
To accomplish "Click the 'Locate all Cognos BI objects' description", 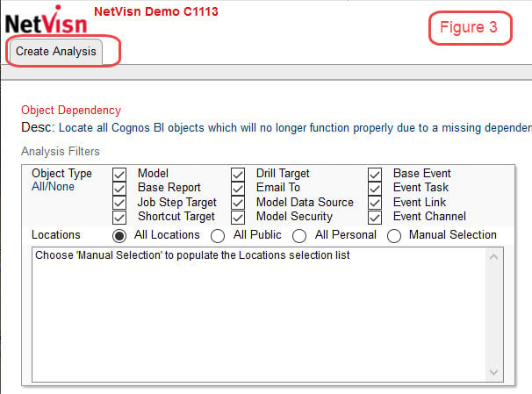I will click(x=295, y=128).
